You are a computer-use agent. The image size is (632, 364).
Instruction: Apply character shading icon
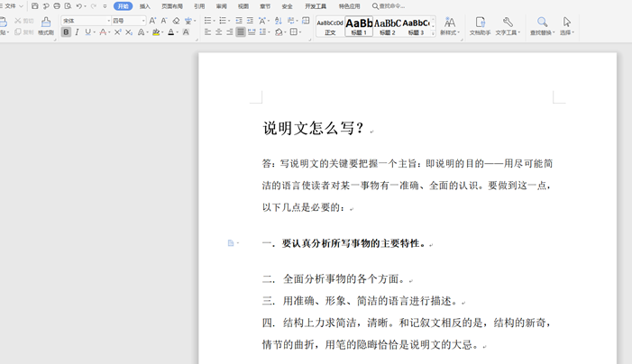(x=186, y=32)
